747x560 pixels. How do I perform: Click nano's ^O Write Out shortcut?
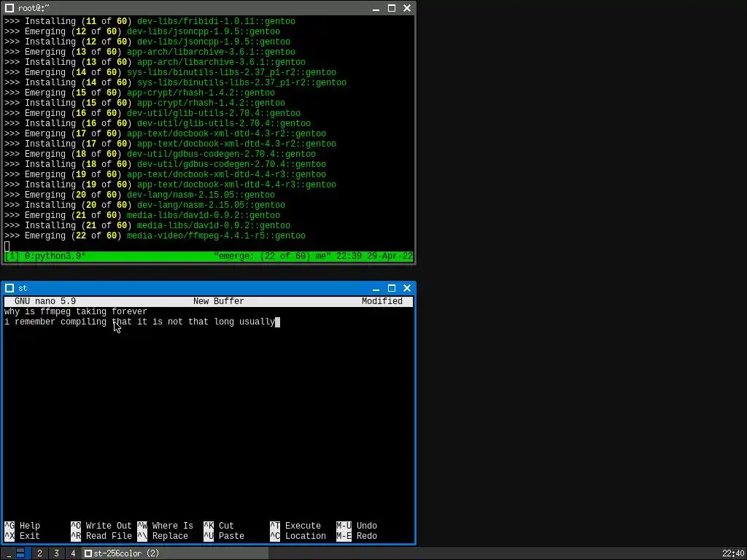pos(101,526)
